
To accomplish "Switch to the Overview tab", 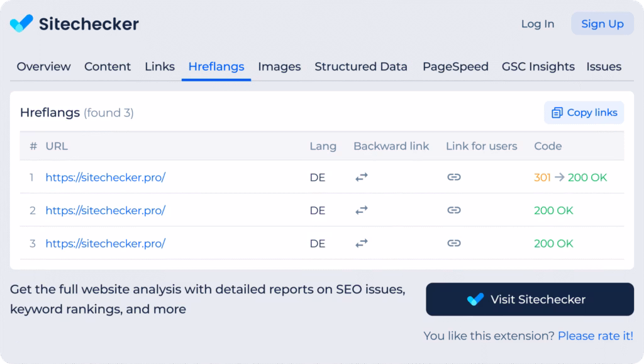I will 43,66.
